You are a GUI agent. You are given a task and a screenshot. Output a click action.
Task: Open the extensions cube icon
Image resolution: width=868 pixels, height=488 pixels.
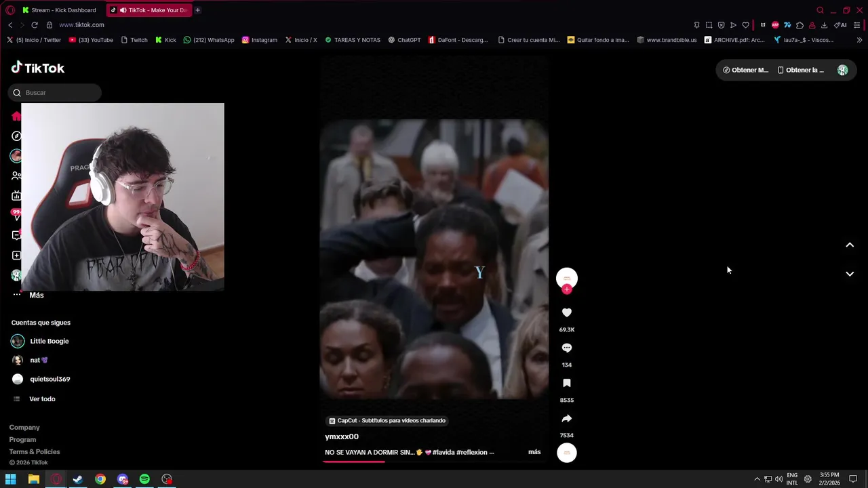(800, 25)
